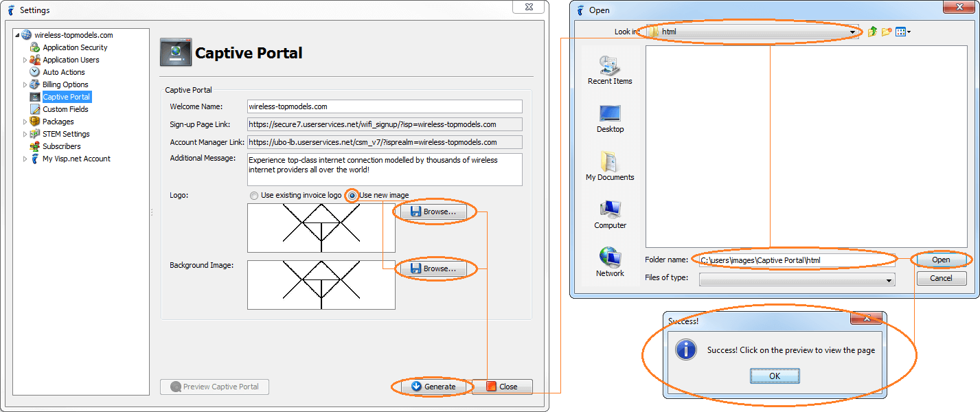Select Custom Fields in settings tree
This screenshot has width=980, height=412.
[65, 109]
